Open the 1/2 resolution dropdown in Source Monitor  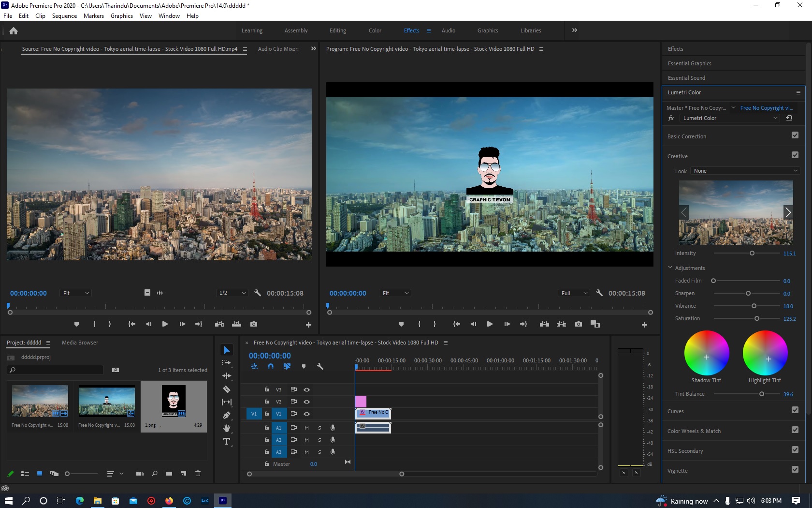coord(232,293)
